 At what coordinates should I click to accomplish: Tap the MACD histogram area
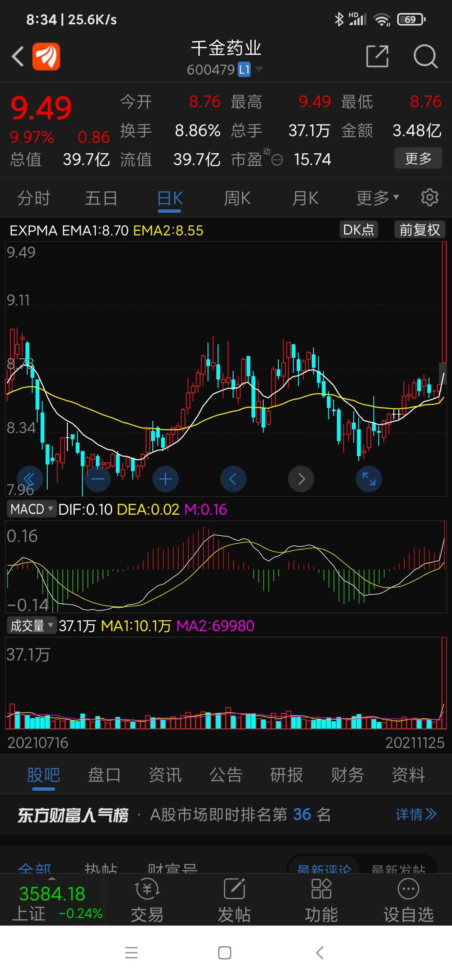point(226,567)
